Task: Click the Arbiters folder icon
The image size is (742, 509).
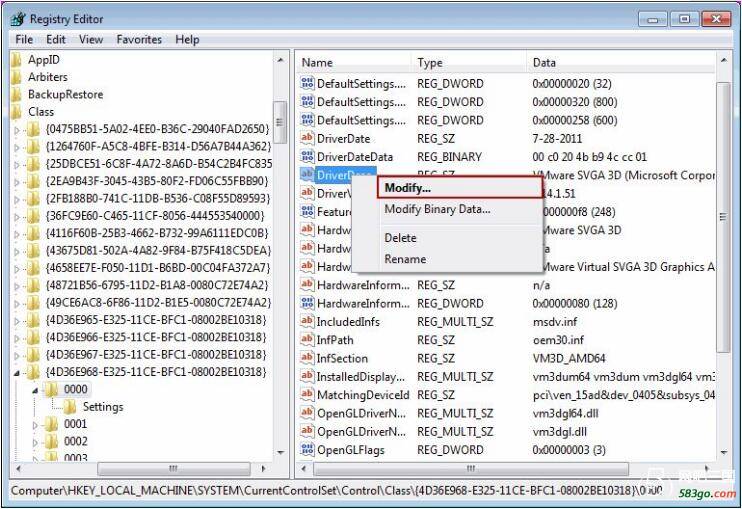Action: coord(17,77)
